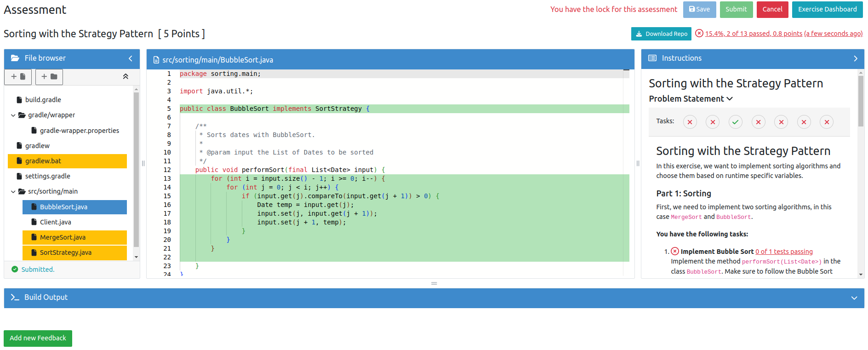Collapse the Instructions panel chevron
The image size is (868, 350).
click(855, 58)
